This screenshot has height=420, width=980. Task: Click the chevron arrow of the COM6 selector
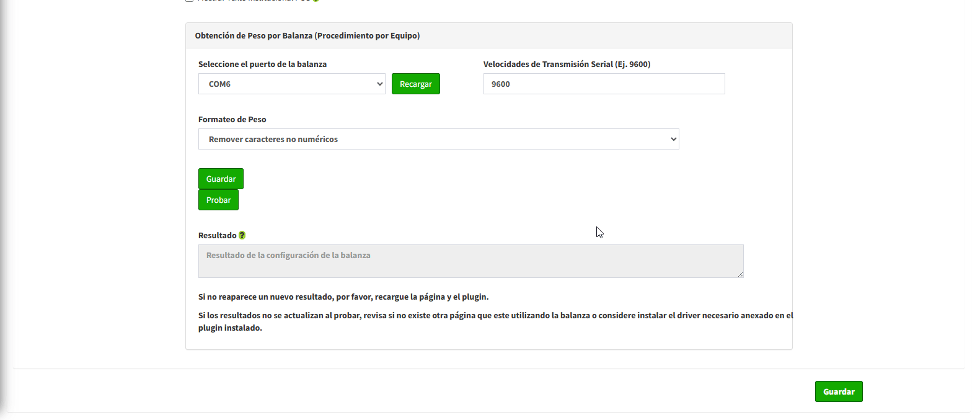(x=380, y=84)
